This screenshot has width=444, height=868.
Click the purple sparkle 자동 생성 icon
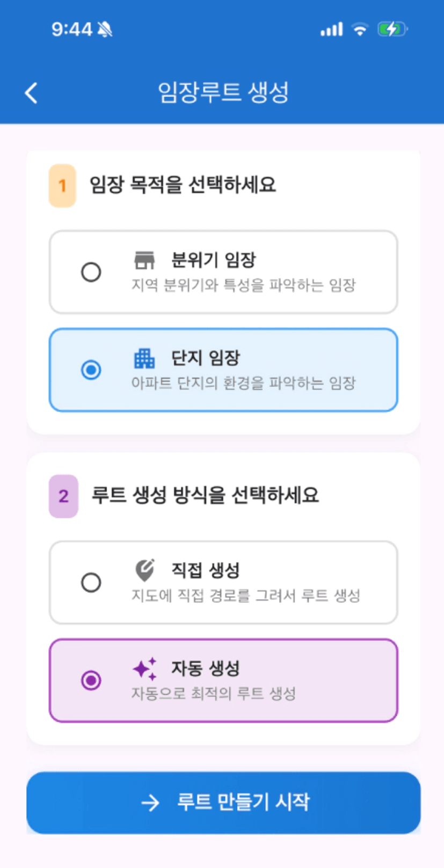[144, 668]
